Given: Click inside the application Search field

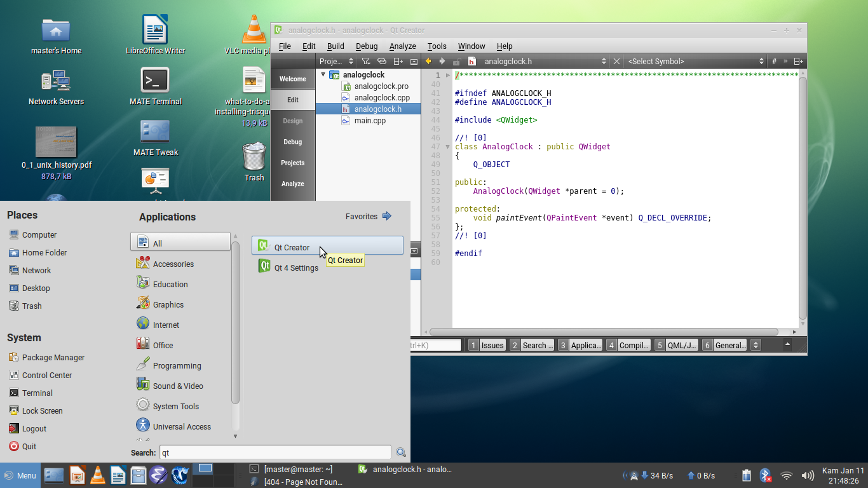Looking at the screenshot, I should pyautogui.click(x=273, y=452).
